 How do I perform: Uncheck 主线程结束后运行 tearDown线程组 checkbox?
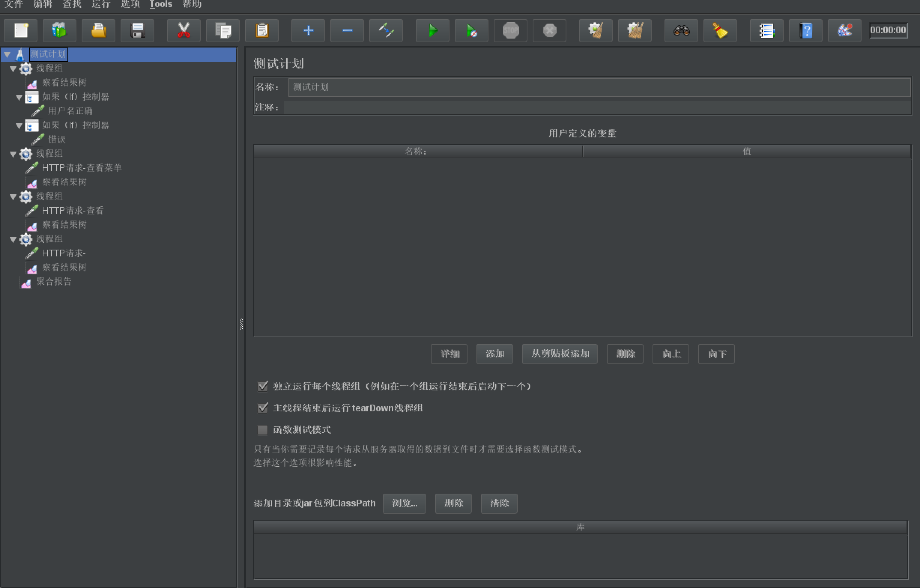point(263,408)
